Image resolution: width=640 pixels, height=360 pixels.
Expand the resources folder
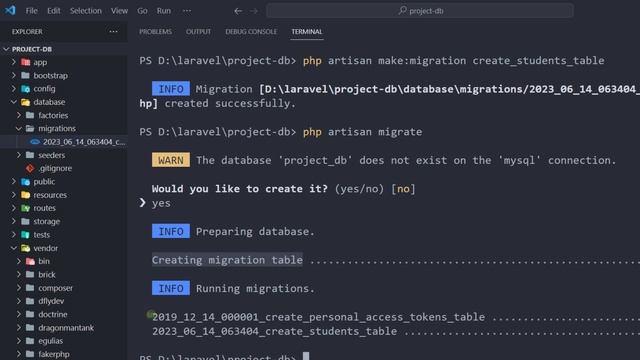(x=13, y=195)
